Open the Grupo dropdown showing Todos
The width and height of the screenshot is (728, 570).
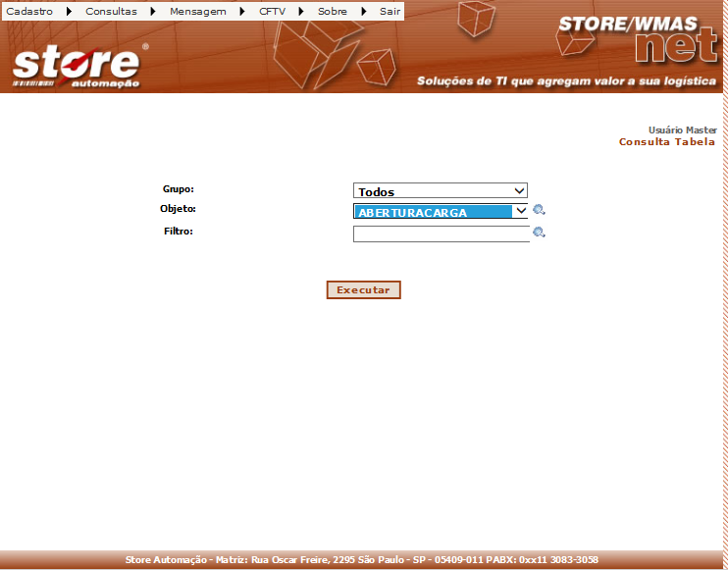(x=441, y=191)
